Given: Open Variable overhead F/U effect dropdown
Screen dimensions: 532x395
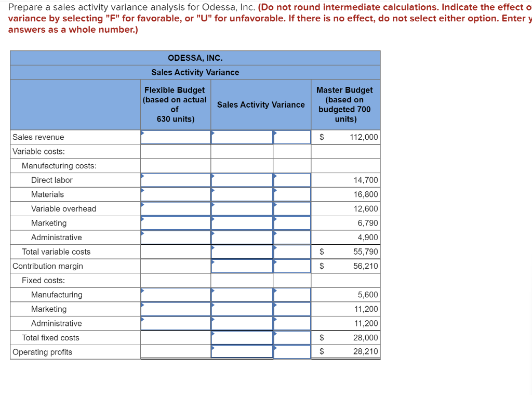Looking at the screenshot, I should (292, 209).
